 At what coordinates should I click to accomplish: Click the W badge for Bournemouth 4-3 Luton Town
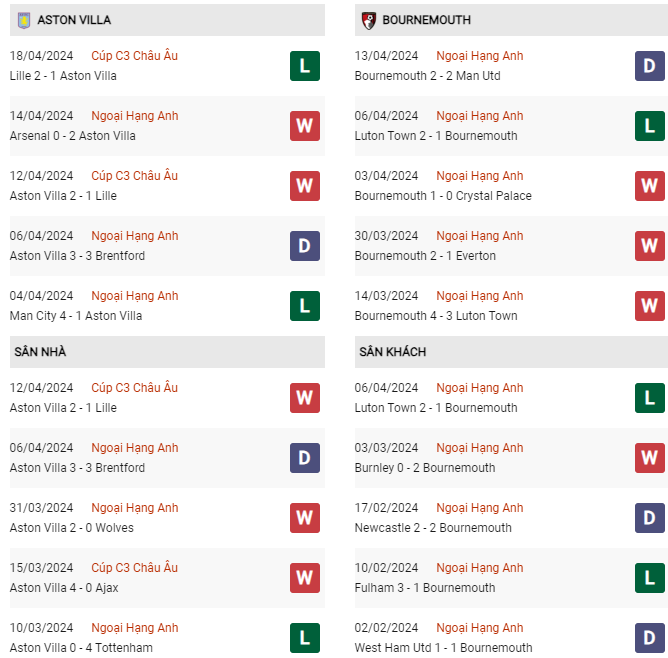pyautogui.click(x=649, y=306)
